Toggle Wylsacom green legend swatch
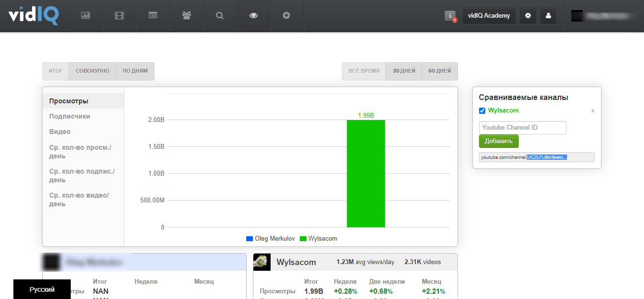 [303, 238]
